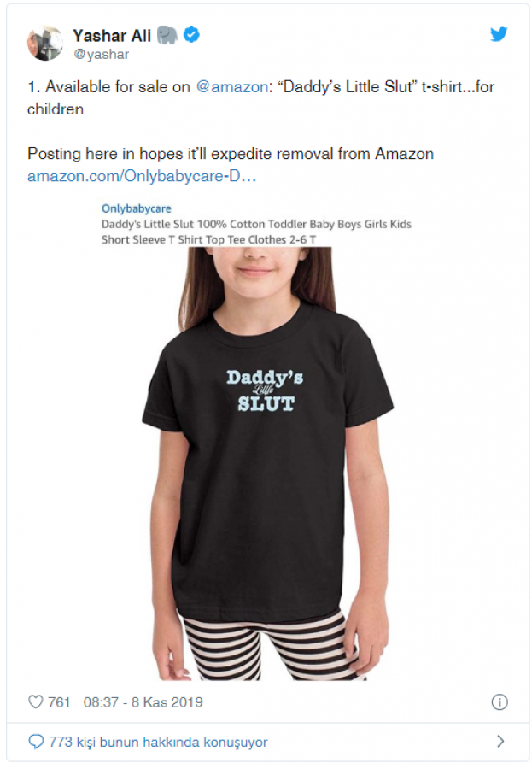The width and height of the screenshot is (532, 769).
Task: Click the speech bubble reply icon
Action: click(x=36, y=741)
